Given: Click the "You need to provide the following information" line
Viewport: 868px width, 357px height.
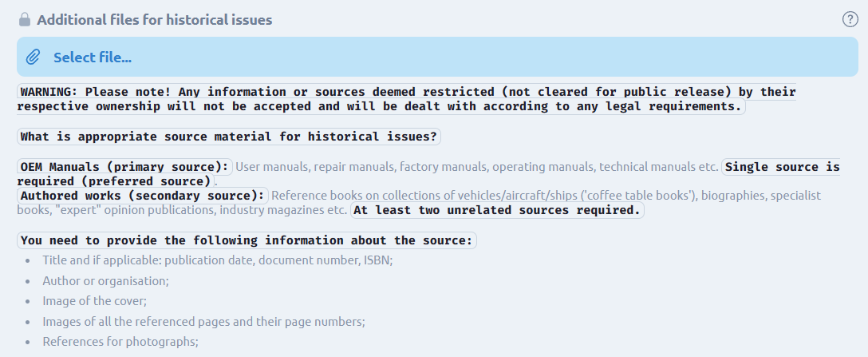Looking at the screenshot, I should pos(247,240).
